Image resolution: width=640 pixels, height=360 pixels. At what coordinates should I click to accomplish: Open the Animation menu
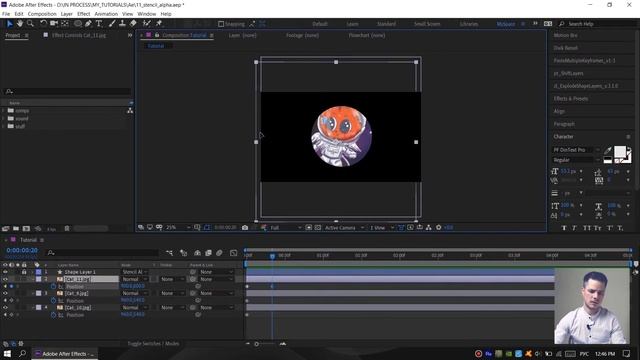point(106,14)
